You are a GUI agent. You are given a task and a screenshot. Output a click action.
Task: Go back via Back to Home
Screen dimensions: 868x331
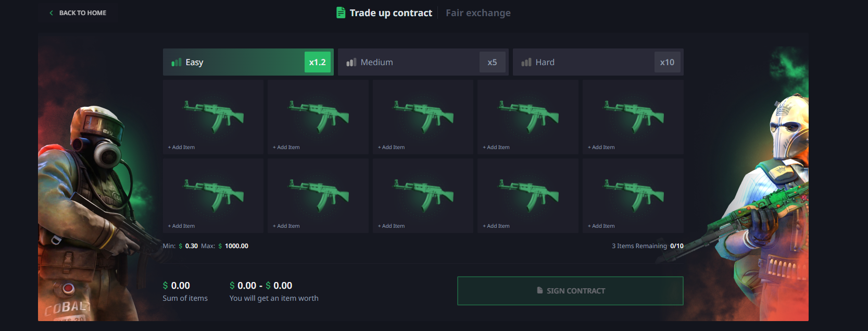[x=82, y=13]
